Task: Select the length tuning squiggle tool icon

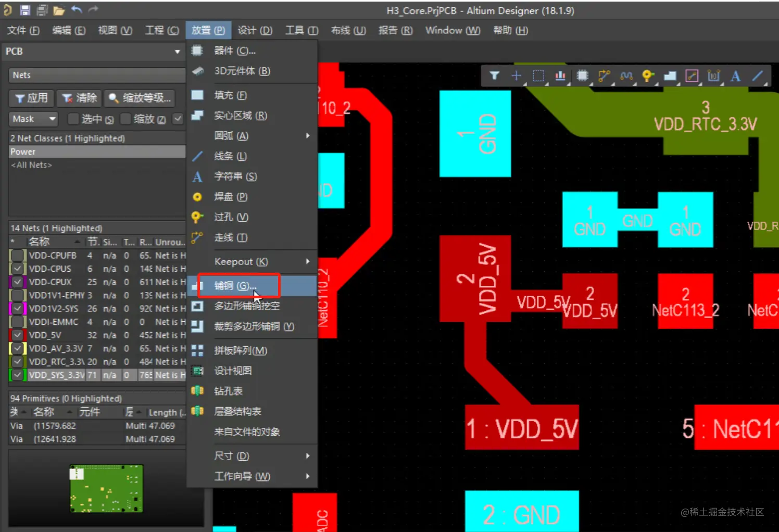Action: (626, 76)
